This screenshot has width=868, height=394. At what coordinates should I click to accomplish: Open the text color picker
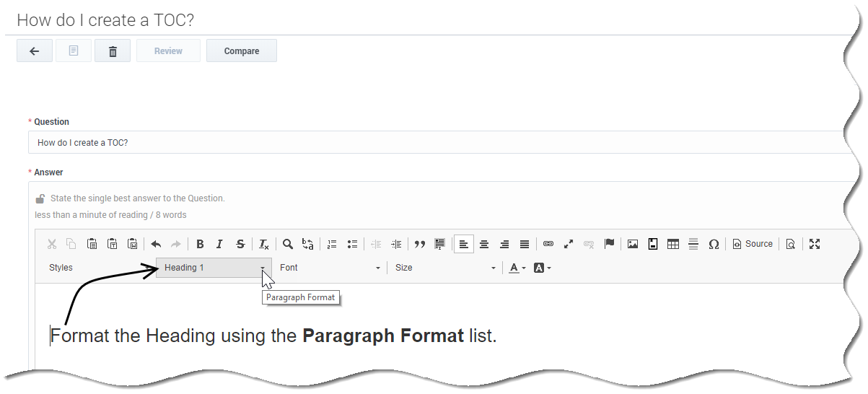(517, 268)
